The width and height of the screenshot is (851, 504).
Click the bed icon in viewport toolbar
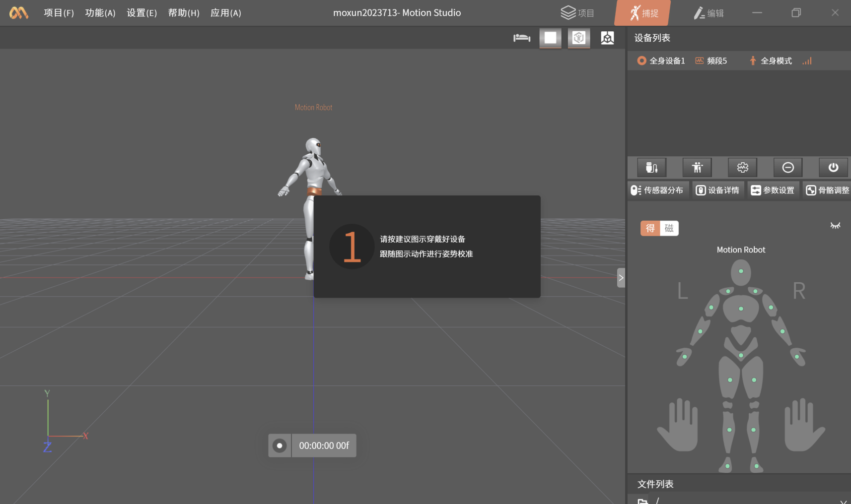(522, 38)
